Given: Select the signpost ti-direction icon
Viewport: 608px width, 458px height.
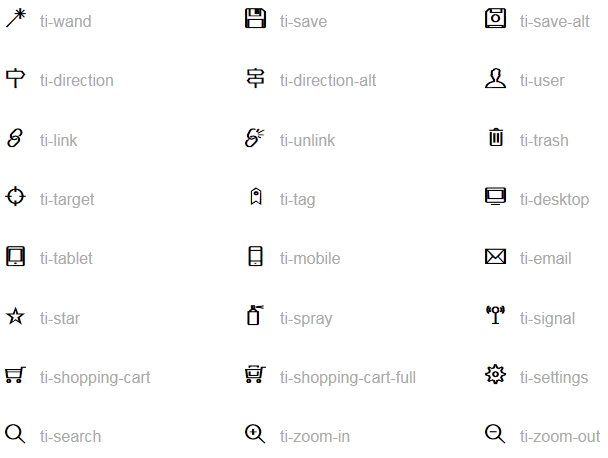Looking at the screenshot, I should (16, 78).
